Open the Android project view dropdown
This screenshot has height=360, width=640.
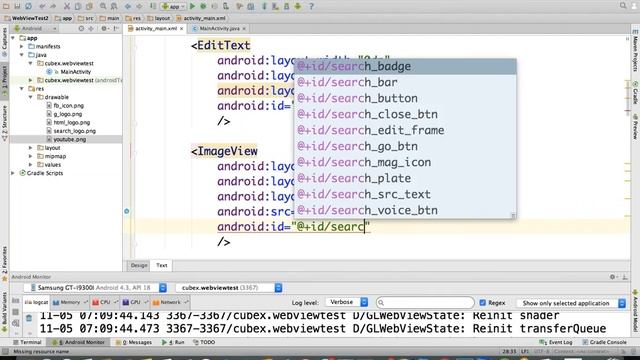(35, 29)
